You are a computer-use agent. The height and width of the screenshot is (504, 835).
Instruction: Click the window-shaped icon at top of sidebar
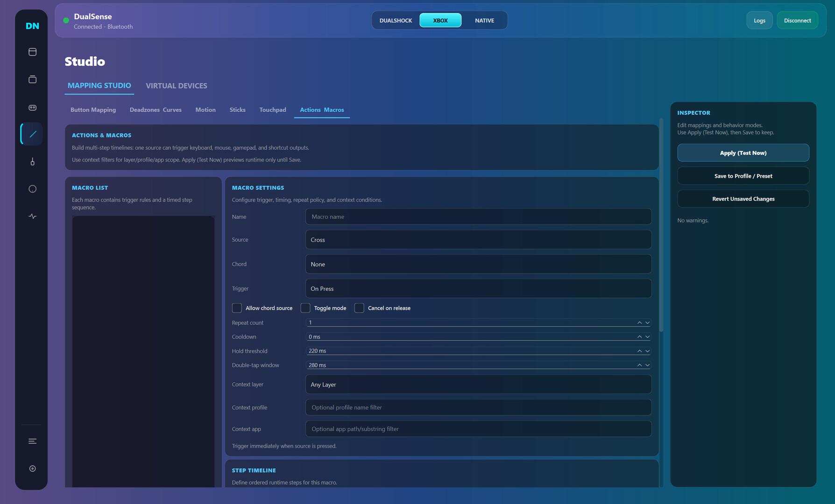click(32, 52)
